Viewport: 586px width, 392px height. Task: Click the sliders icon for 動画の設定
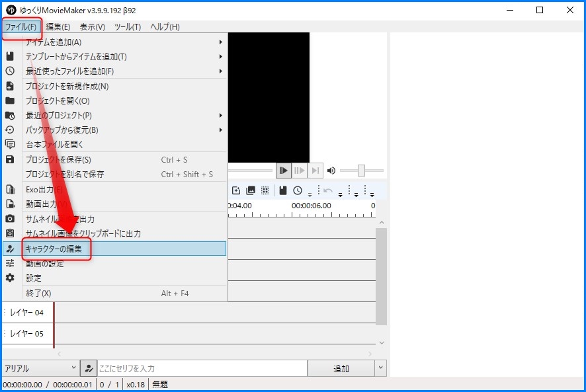[x=10, y=264]
